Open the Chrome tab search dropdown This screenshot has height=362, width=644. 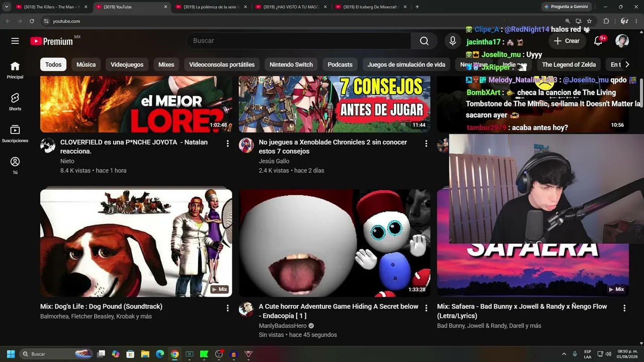(7, 7)
